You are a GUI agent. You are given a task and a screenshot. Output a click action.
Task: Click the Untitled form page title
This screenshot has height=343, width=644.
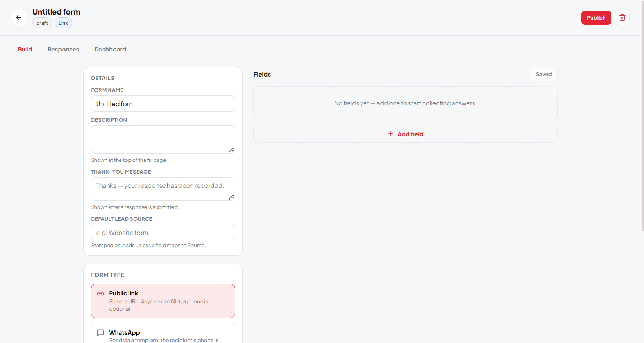tap(56, 12)
